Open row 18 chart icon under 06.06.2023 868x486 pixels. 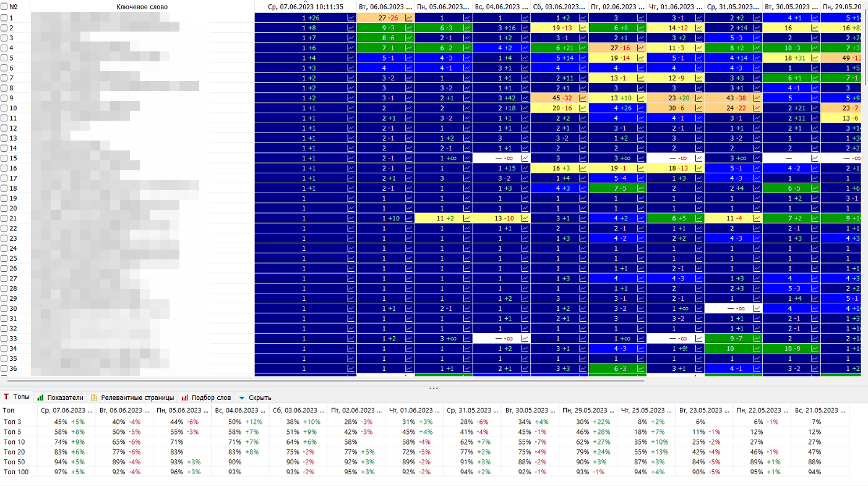point(409,188)
